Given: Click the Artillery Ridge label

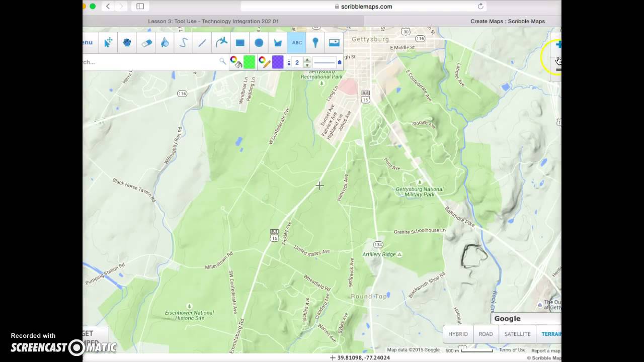Looking at the screenshot, I should 379,254.
